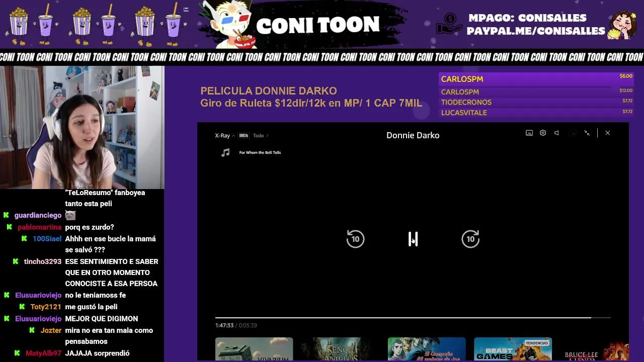The width and height of the screenshot is (644, 362).
Task: Click the cartoon mascot with 3D glasses
Action: [x=230, y=25]
